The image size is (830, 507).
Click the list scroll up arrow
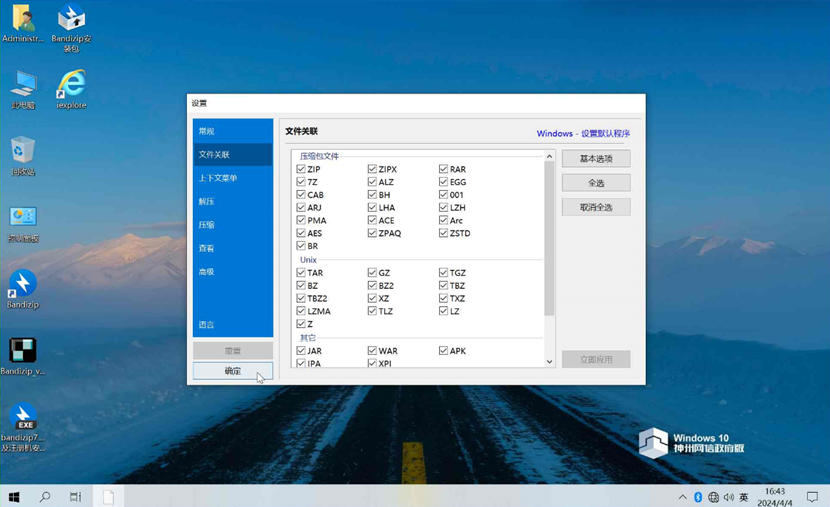pyautogui.click(x=549, y=156)
